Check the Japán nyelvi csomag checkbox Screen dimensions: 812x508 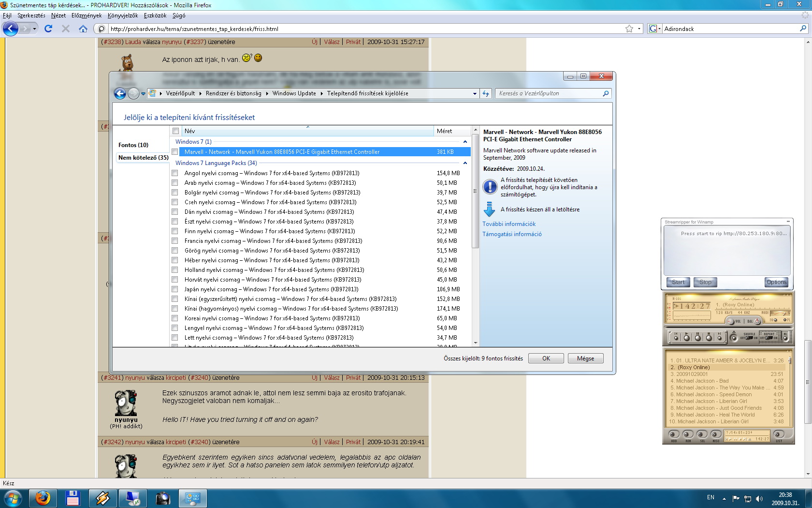(175, 289)
